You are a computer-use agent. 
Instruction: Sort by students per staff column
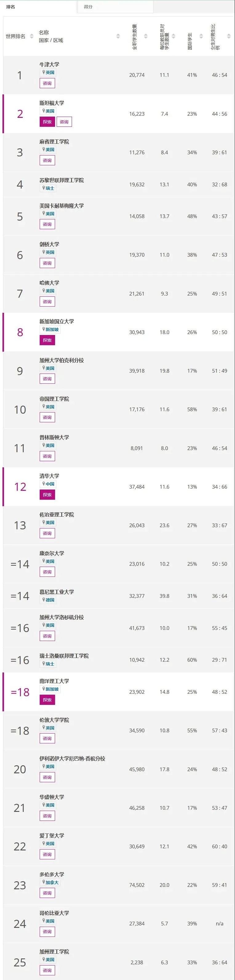coord(173,36)
